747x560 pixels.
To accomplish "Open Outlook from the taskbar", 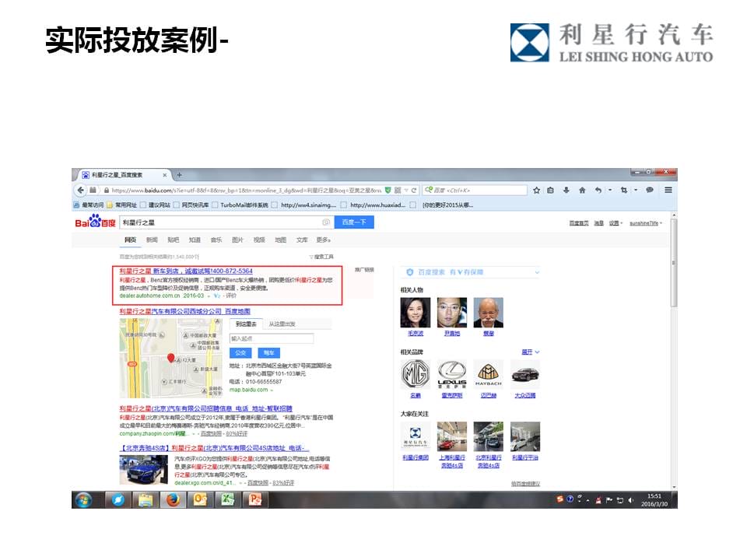I will pyautogui.click(x=201, y=500).
